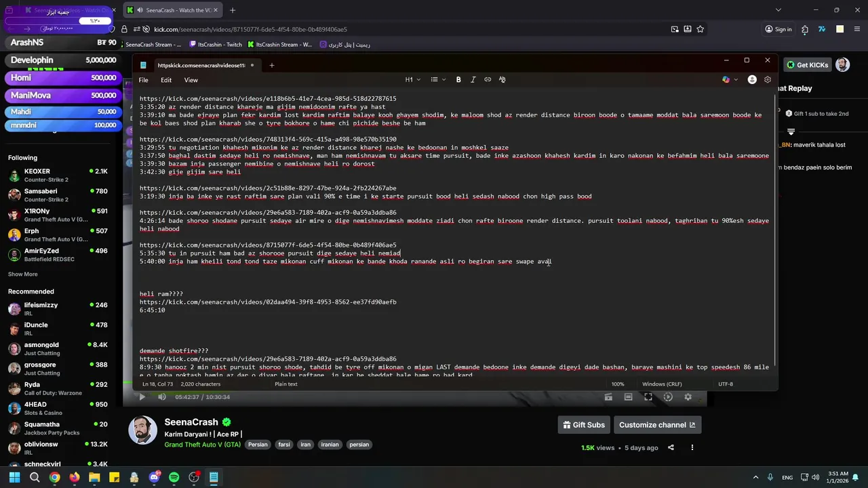Open a new browser tab
Image resolution: width=868 pixels, height=488 pixels.
tap(233, 10)
